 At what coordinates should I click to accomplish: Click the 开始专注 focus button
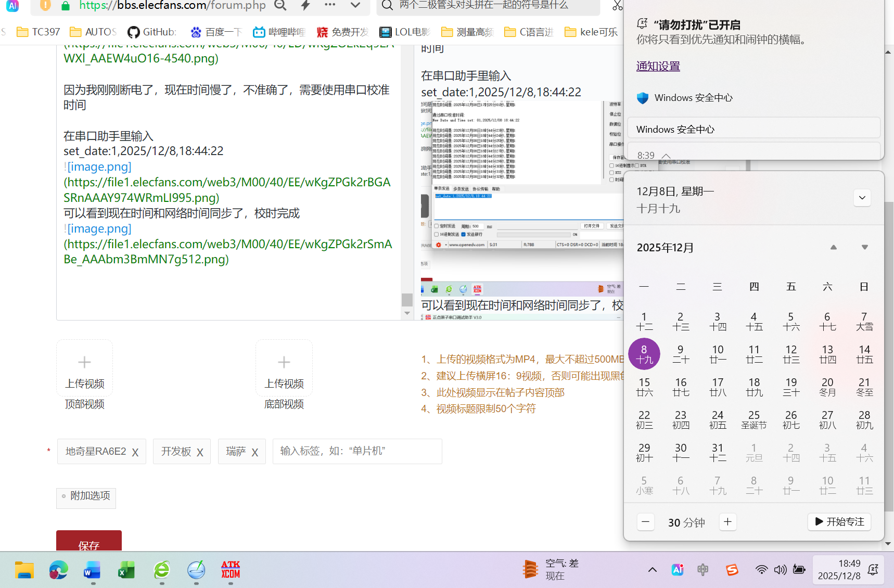click(x=839, y=521)
